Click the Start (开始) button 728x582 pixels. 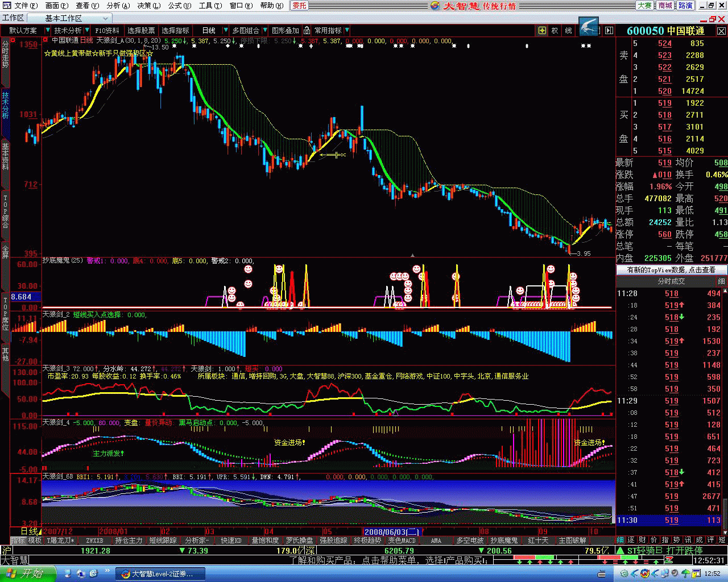pos(27,573)
